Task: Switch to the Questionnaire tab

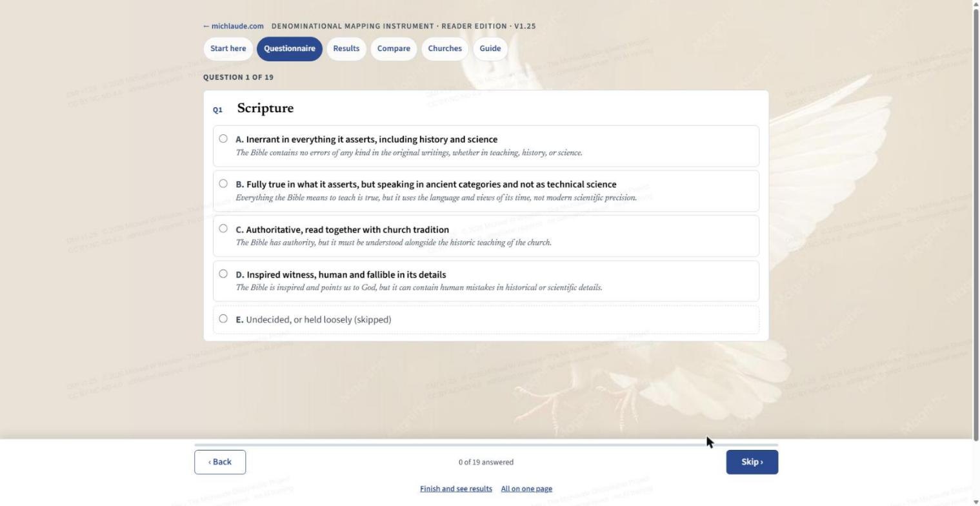Action: 290,48
